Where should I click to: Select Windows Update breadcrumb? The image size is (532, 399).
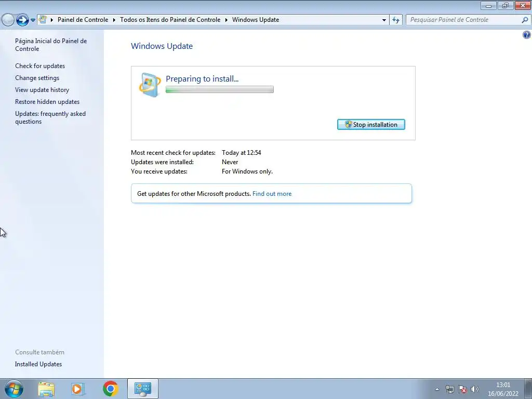coord(256,20)
